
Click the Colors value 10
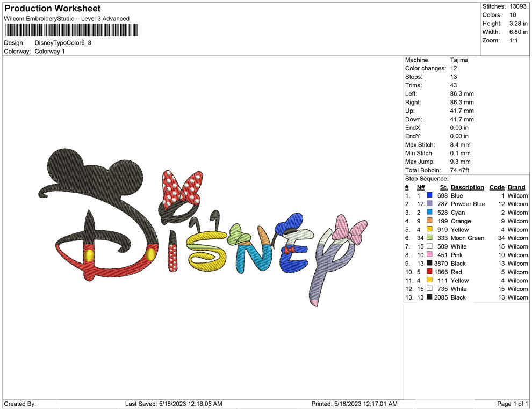513,15
